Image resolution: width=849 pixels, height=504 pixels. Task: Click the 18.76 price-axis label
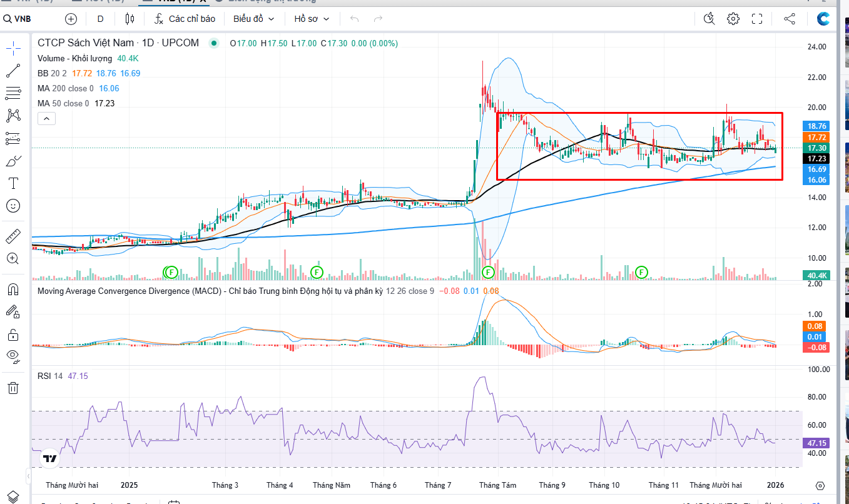point(817,126)
